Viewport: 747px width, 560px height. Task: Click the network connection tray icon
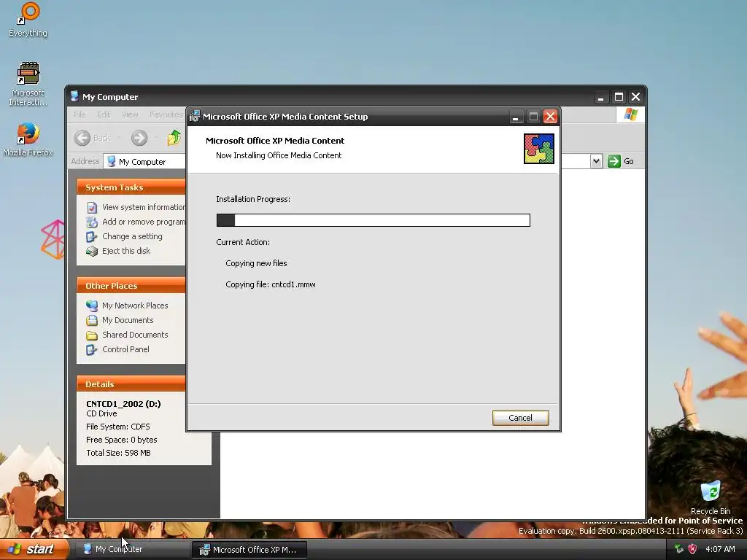679,549
